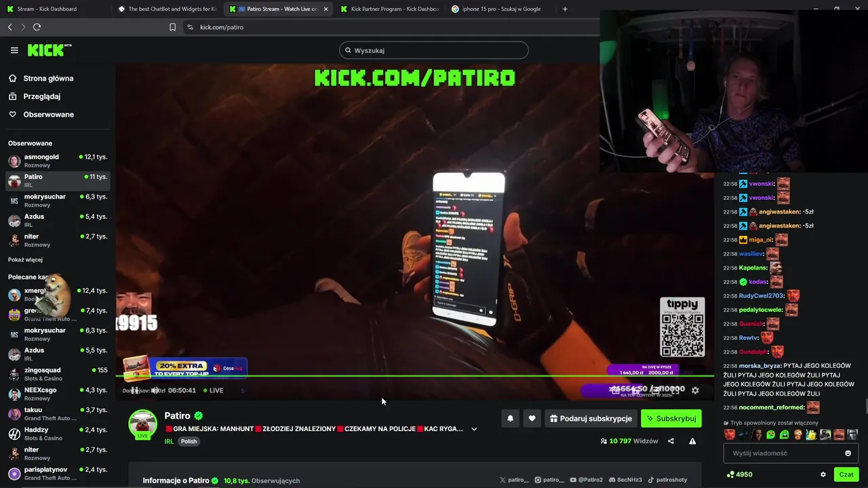Mute the stream volume

tap(155, 390)
